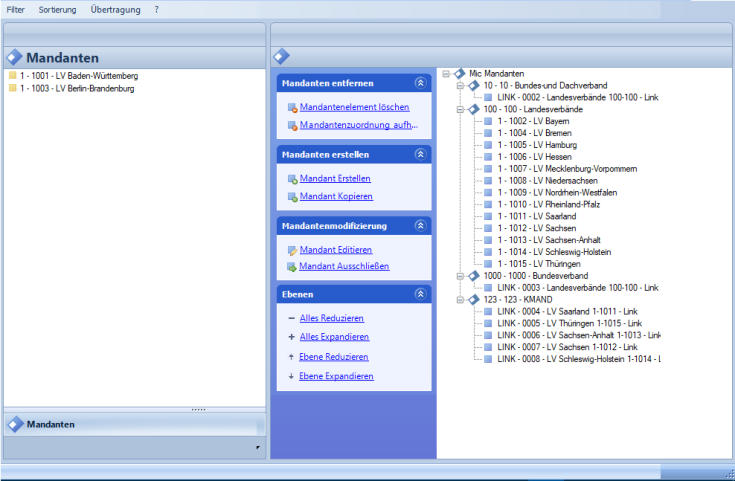Collapse the Mandantenmodifizierung section chevron
Screen dimensions: 735x481
[420, 226]
